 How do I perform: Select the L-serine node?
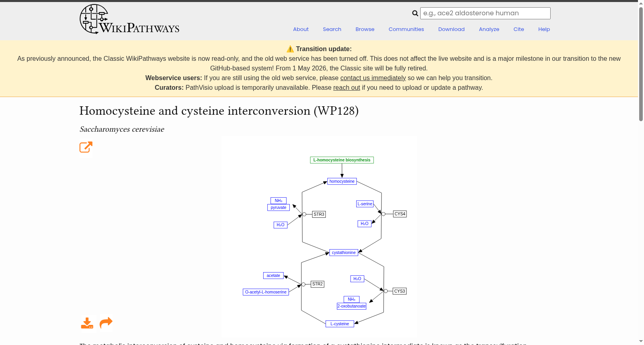[365, 204]
